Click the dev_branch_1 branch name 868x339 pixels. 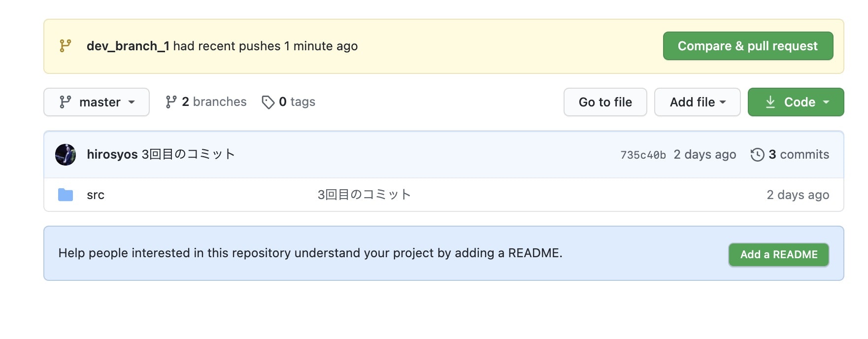(128, 46)
